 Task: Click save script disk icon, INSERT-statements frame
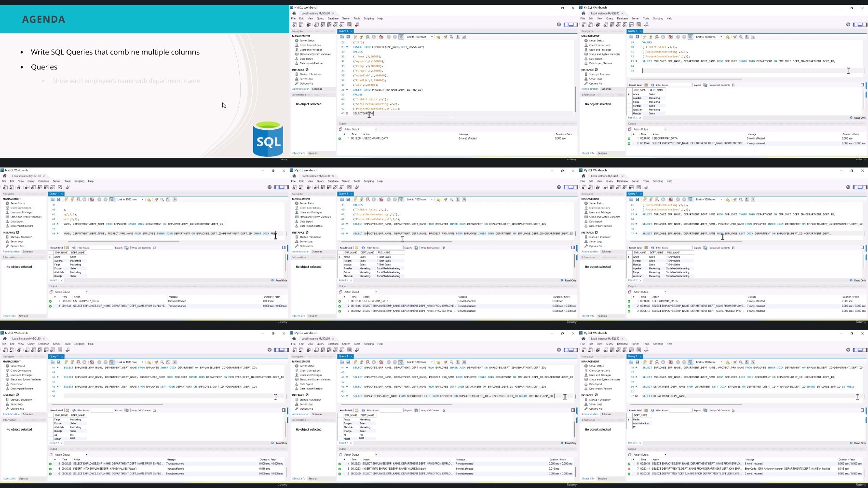[348, 37]
